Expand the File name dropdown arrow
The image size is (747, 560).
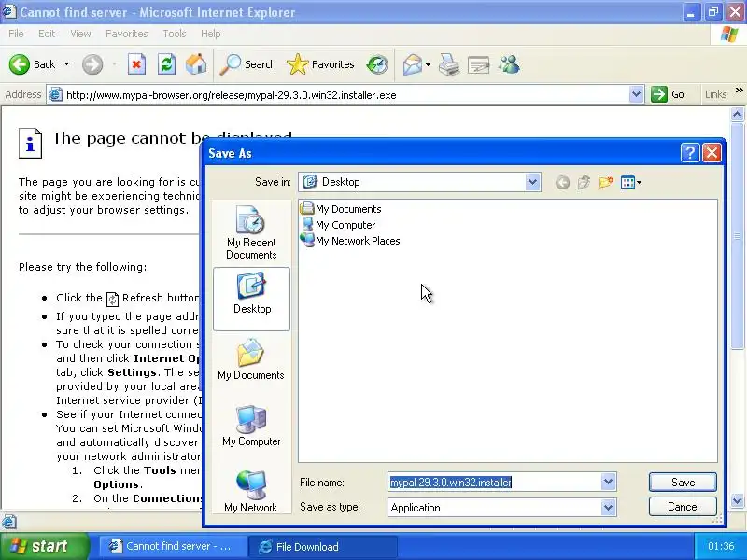pyautogui.click(x=608, y=482)
